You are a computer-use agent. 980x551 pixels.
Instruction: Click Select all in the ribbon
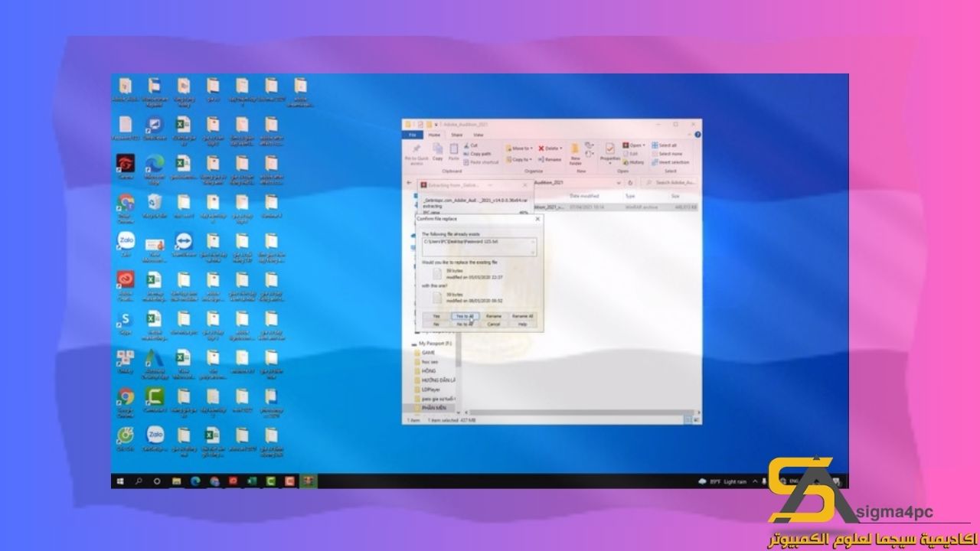(x=665, y=145)
